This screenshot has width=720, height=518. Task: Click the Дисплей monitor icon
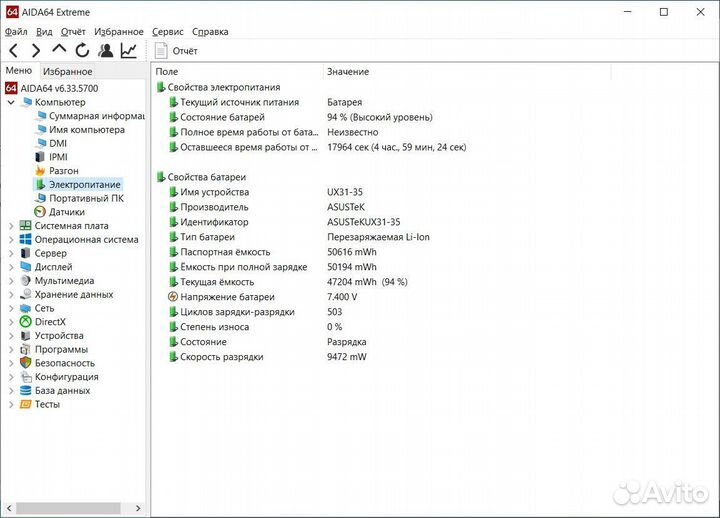click(26, 267)
